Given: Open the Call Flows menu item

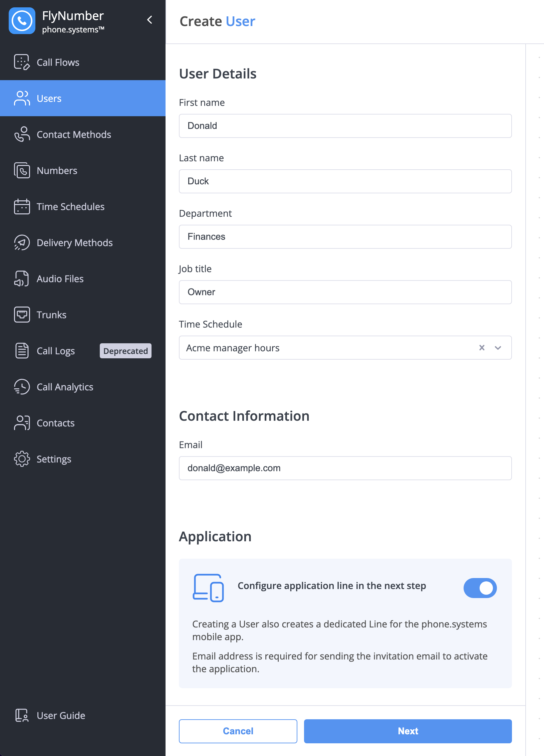Looking at the screenshot, I should (x=83, y=62).
